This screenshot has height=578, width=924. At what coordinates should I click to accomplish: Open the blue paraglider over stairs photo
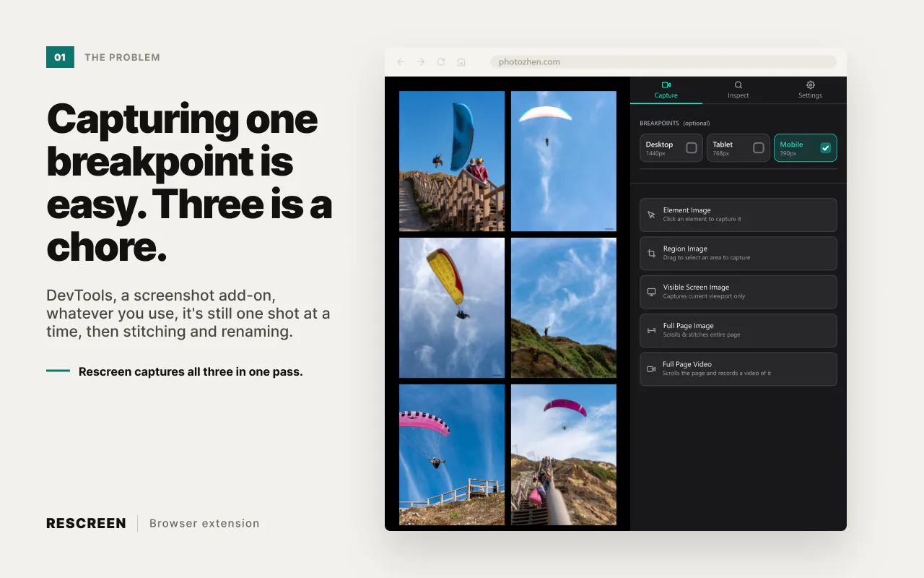[x=452, y=161]
